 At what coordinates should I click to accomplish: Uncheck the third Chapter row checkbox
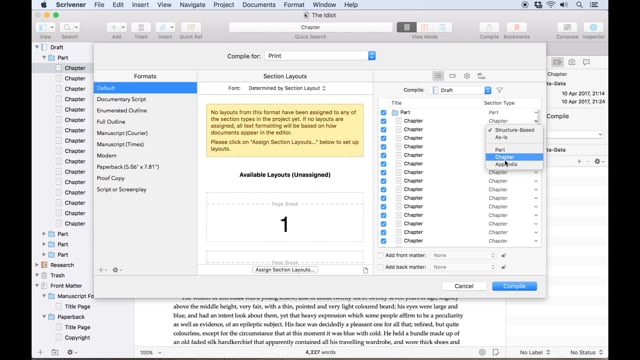coord(383,138)
